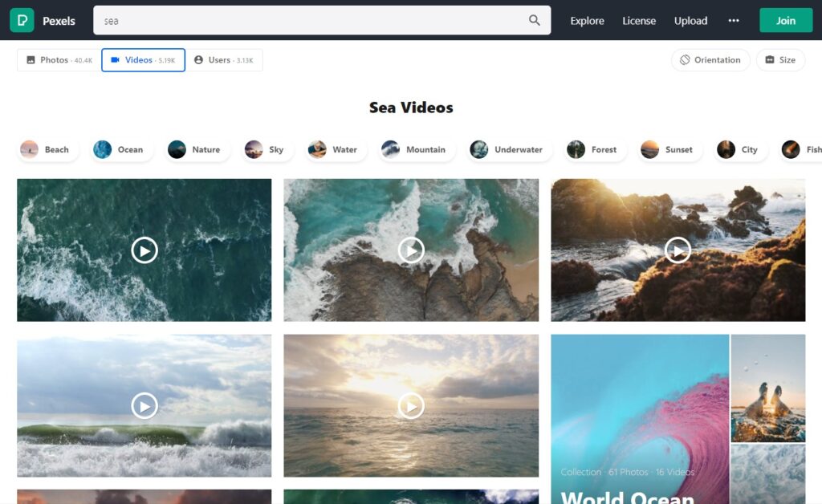
Task: Play the crashing green wave video
Action: click(x=144, y=406)
